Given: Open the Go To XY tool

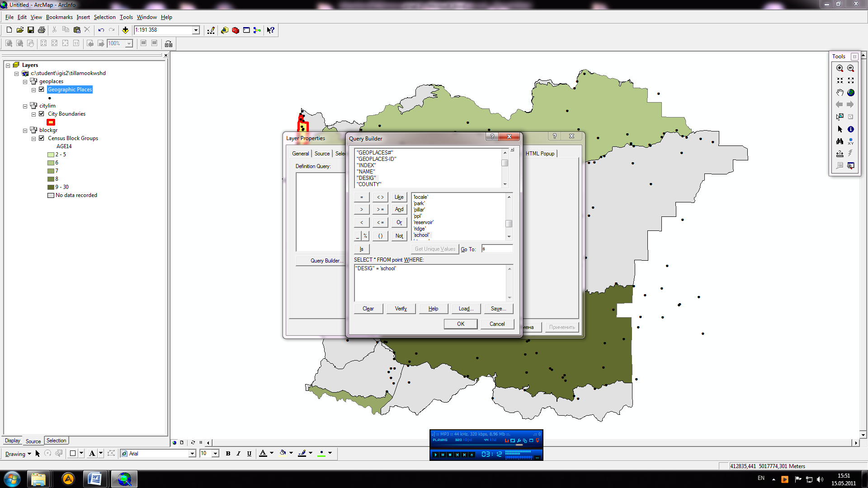Looking at the screenshot, I should pos(851,141).
